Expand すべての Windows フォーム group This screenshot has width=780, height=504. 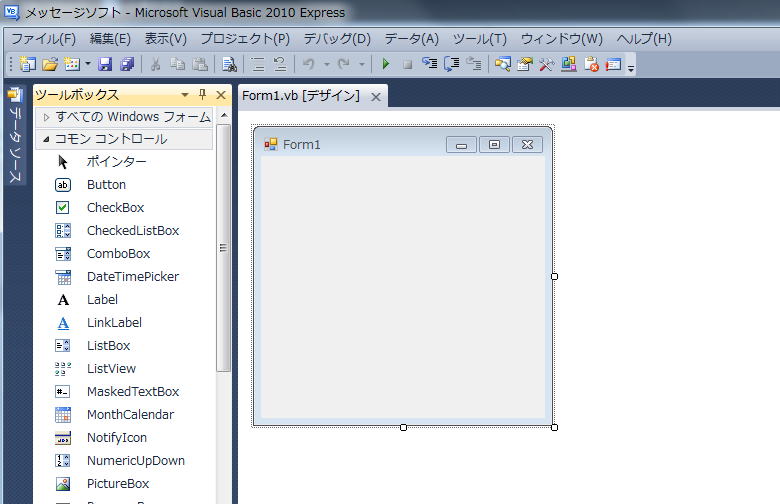124,117
